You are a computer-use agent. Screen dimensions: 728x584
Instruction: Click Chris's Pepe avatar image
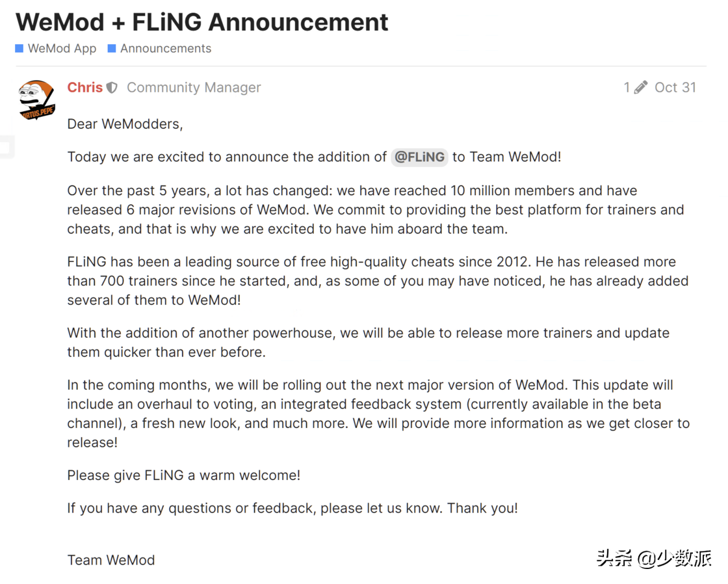(x=36, y=100)
